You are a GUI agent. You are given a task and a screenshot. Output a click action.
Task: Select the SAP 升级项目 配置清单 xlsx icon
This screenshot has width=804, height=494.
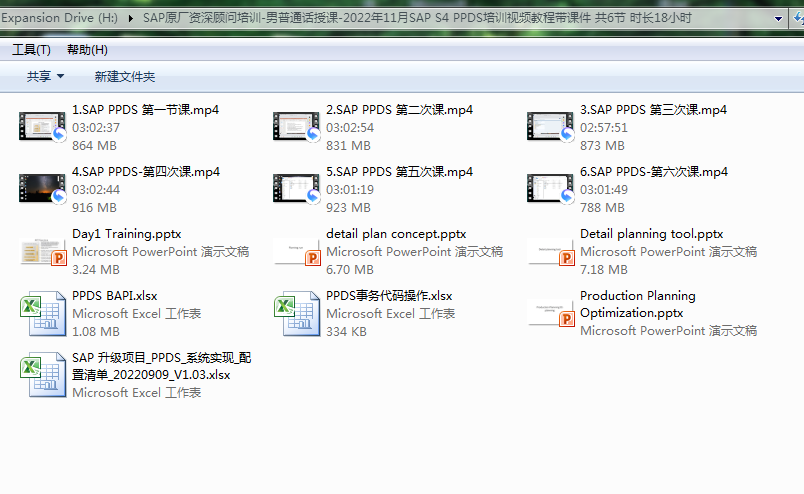42,375
